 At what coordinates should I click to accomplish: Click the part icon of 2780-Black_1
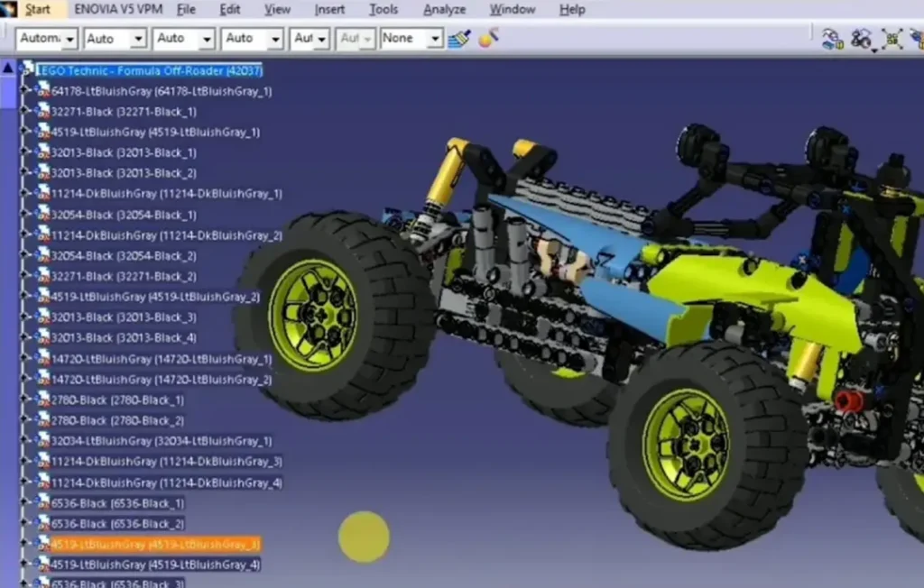[42, 400]
